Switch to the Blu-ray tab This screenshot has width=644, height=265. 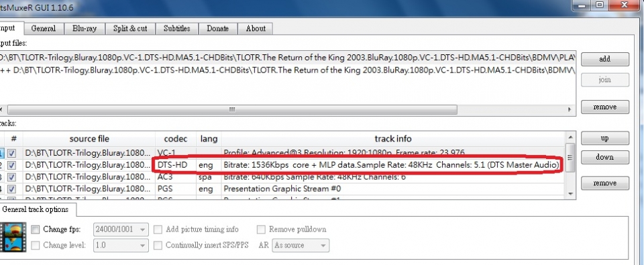click(85, 29)
